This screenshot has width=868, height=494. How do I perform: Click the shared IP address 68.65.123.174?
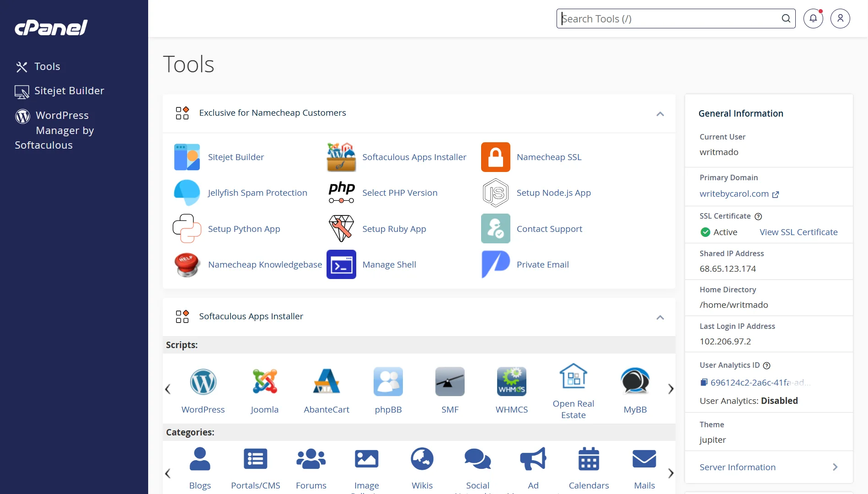(728, 269)
